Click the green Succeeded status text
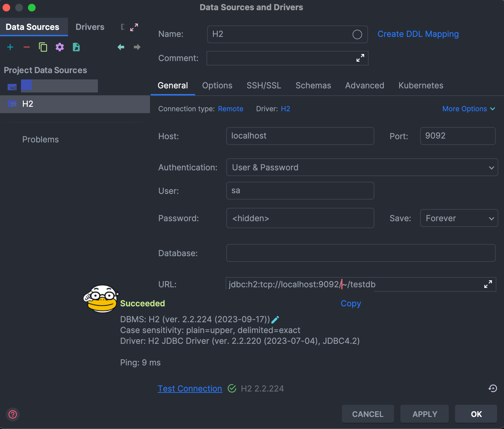The height and width of the screenshot is (429, 504). point(142,303)
